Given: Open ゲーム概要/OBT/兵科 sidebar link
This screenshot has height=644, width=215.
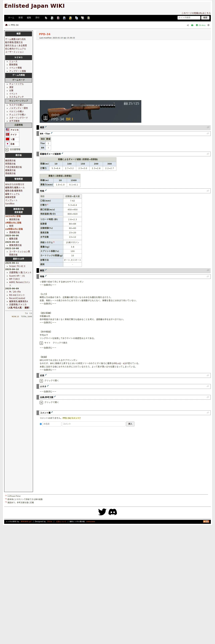Looking at the screenshot, I should click(15, 39).
